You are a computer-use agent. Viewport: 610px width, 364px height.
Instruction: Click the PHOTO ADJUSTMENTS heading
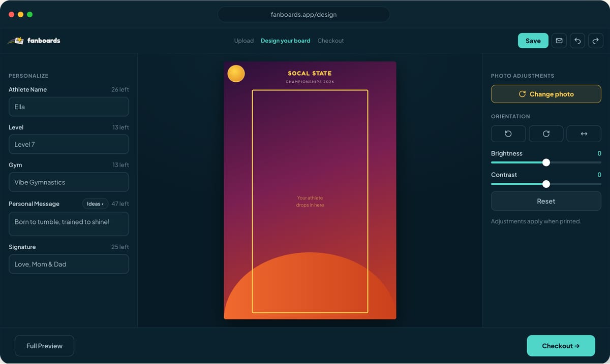[523, 76]
